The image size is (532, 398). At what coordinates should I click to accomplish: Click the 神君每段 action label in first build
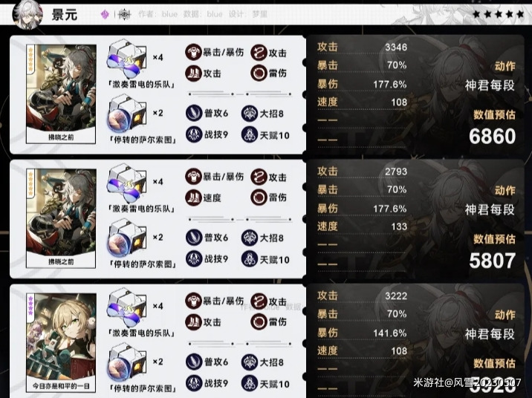click(490, 85)
